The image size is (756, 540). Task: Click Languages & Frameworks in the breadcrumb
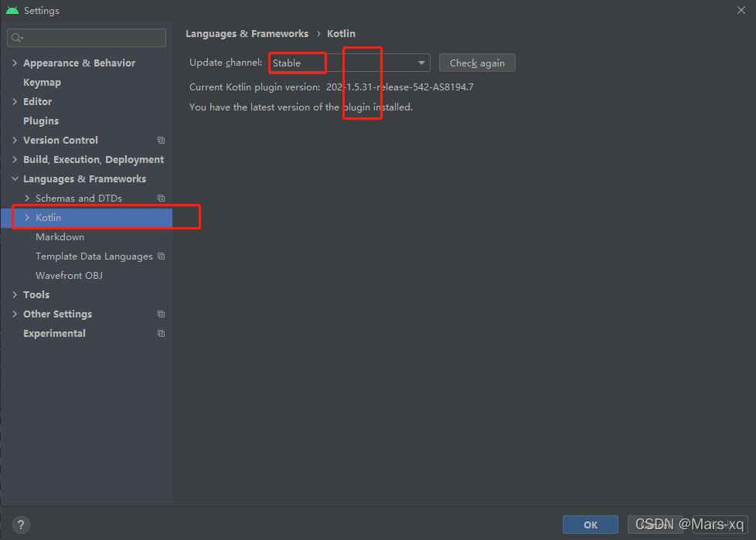point(247,33)
